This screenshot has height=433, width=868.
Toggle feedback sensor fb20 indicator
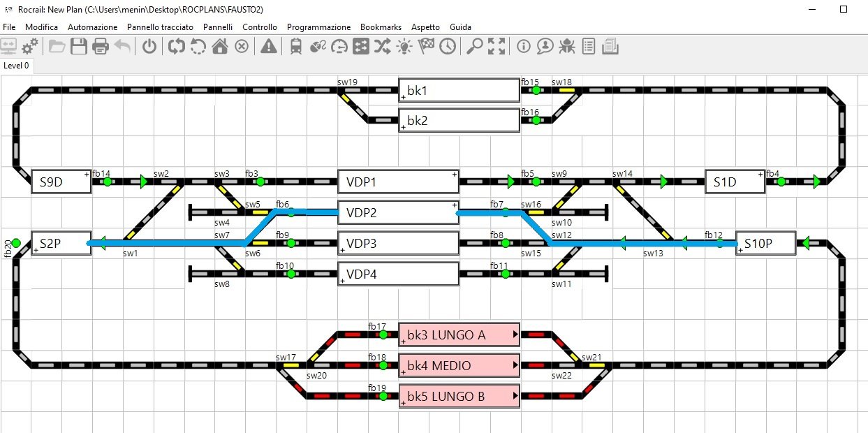[x=16, y=244]
